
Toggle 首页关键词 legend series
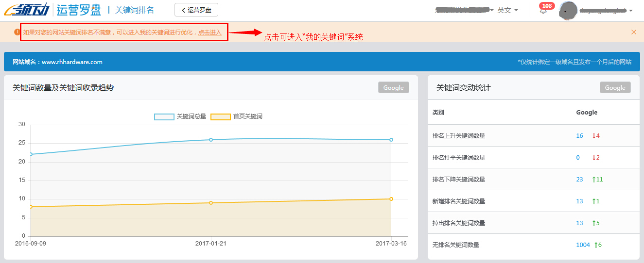[x=237, y=116]
